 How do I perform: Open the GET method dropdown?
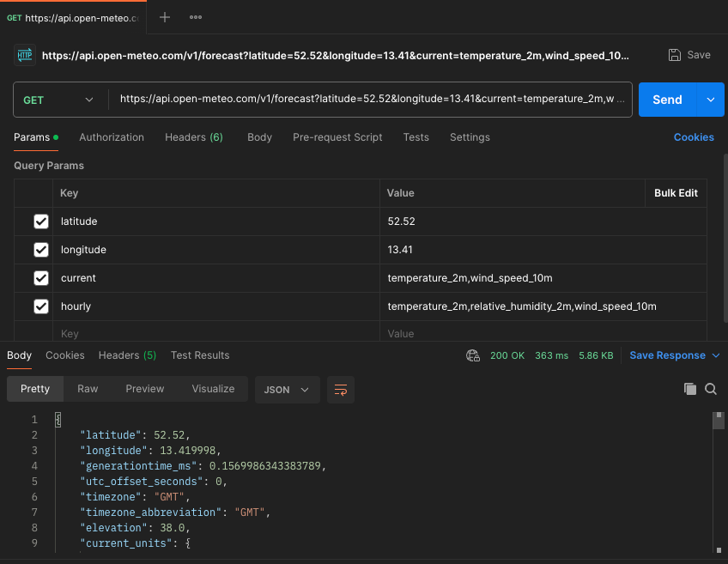tap(59, 100)
